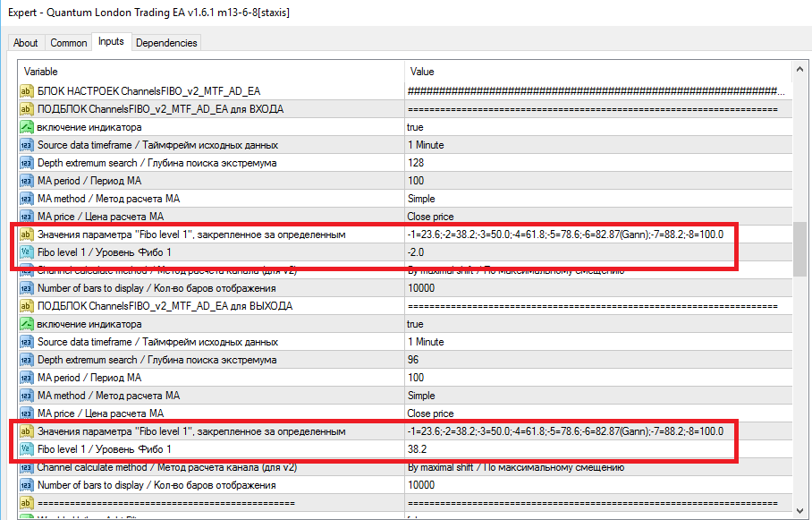Click the Variable column header
The image size is (812, 520).
[x=211, y=72]
